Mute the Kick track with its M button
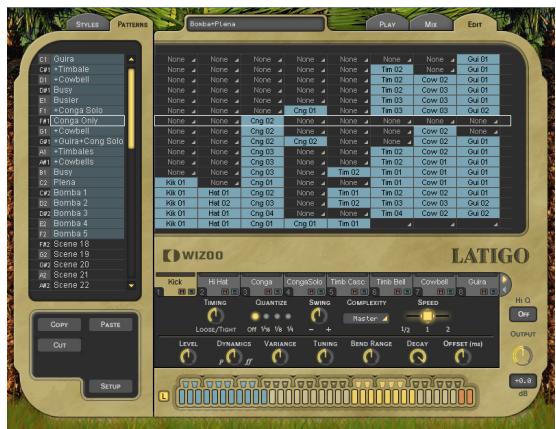Screen dimensions: 556x429 pyautogui.click(x=182, y=292)
